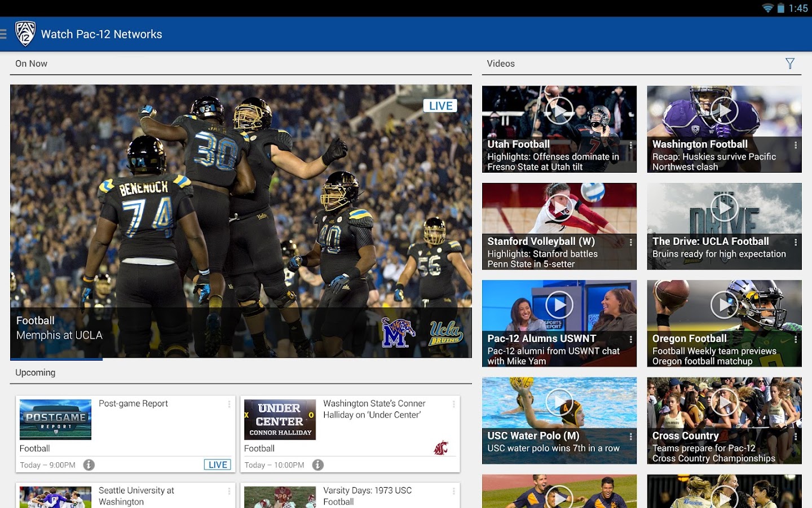
Task: Watch live Post-game Report via LIVE button
Action: pos(217,465)
